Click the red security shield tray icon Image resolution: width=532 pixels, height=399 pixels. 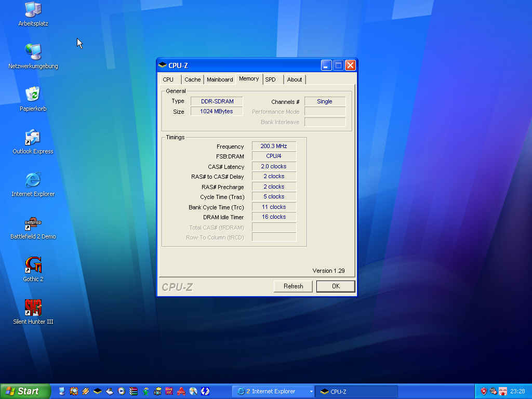[x=484, y=391]
